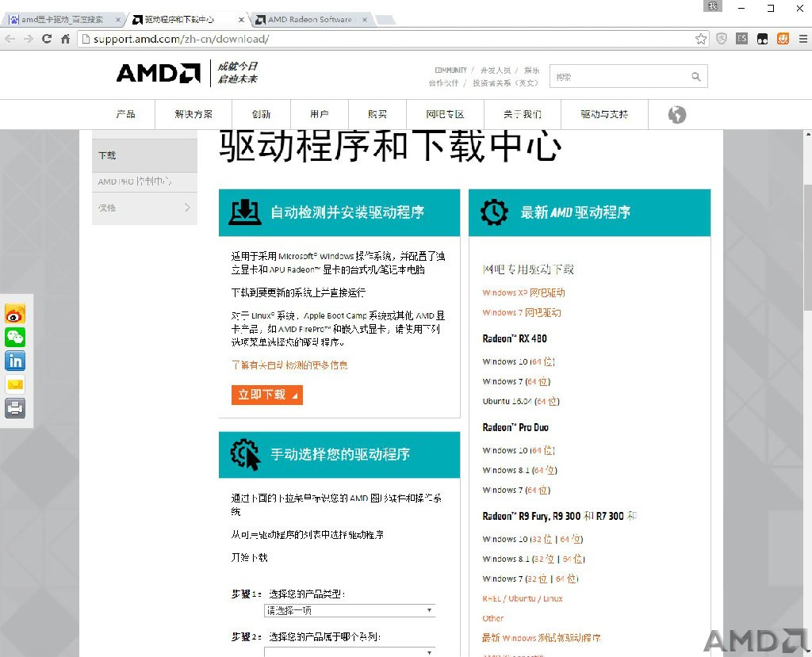Click the black face extension icon
The height and width of the screenshot is (657, 812).
[762, 39]
